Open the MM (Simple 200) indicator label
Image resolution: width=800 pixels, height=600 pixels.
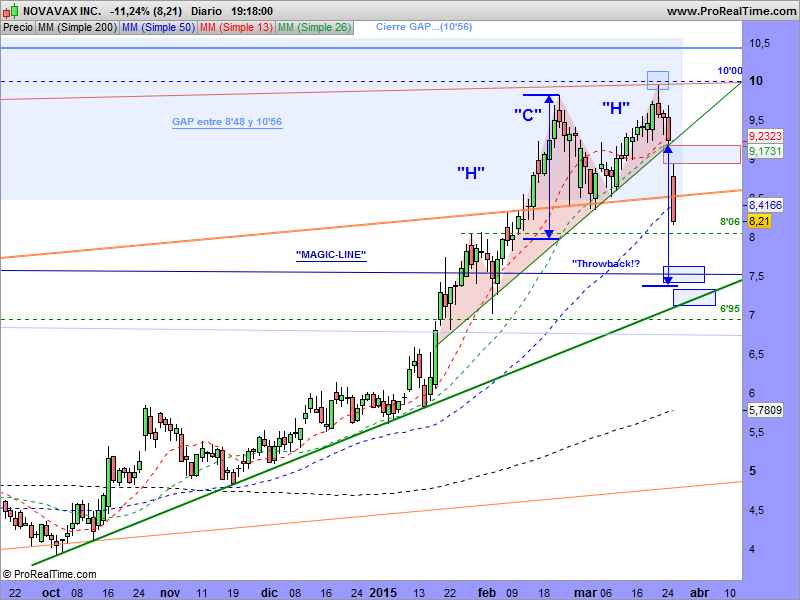[x=77, y=27]
